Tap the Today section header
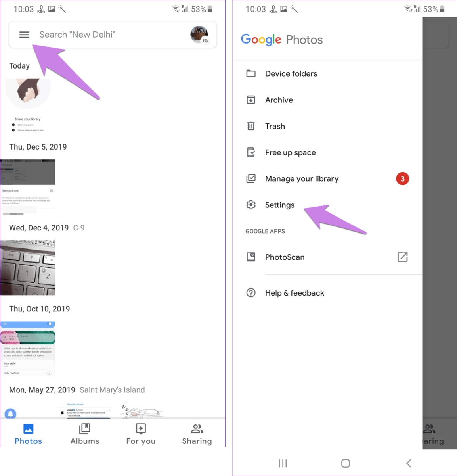The height and width of the screenshot is (476, 457). point(19,66)
